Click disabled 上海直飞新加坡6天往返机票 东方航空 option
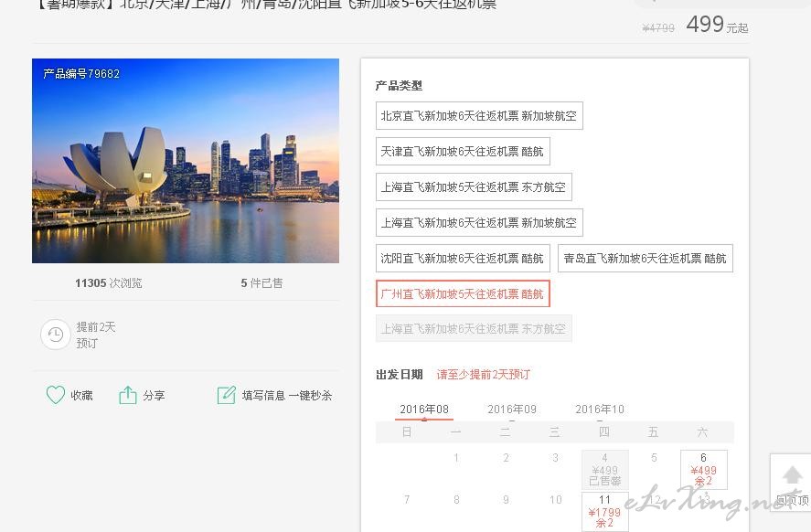The image size is (811, 532). [474, 329]
